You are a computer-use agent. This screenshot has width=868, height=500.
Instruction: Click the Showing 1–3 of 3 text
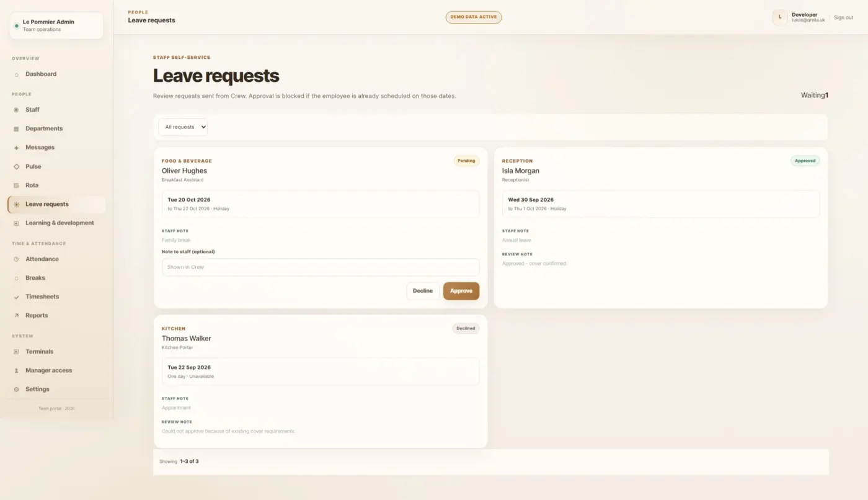tap(179, 462)
